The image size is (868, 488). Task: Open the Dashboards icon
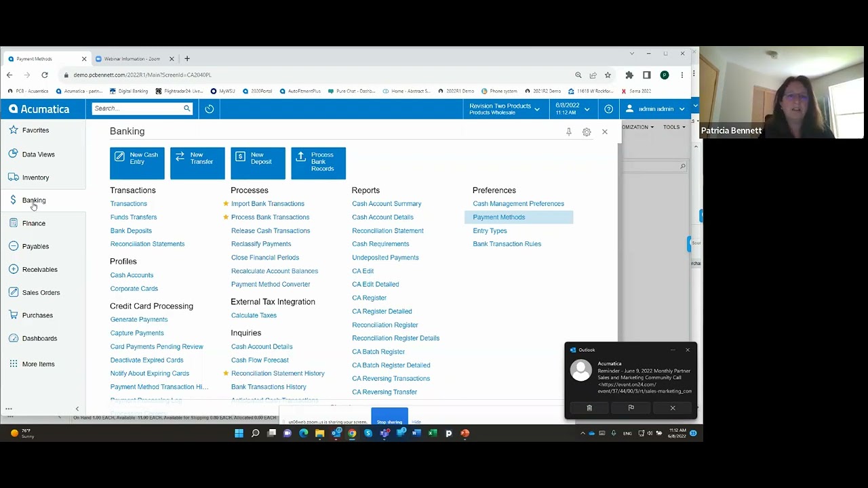pos(14,338)
